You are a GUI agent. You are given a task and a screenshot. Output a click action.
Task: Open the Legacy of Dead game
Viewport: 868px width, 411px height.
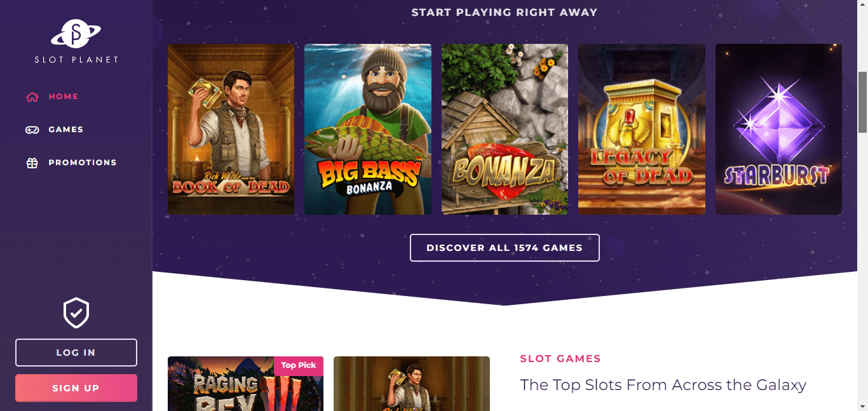(x=642, y=129)
